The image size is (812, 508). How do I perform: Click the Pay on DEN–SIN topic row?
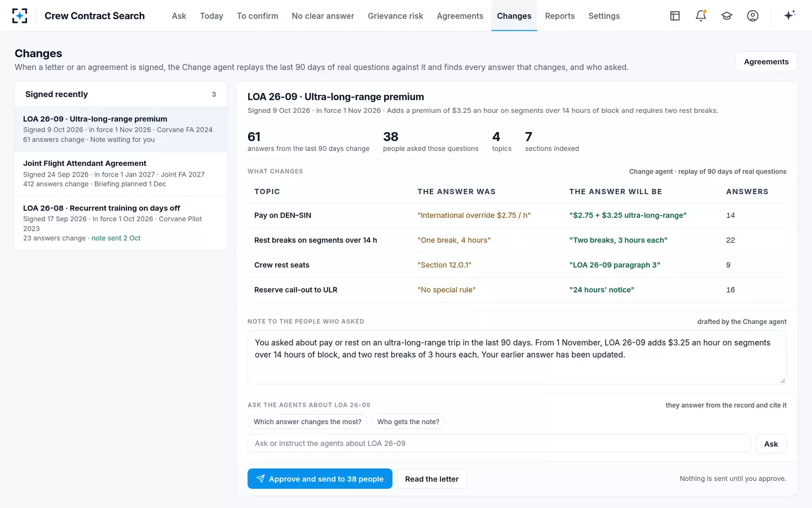(517, 215)
